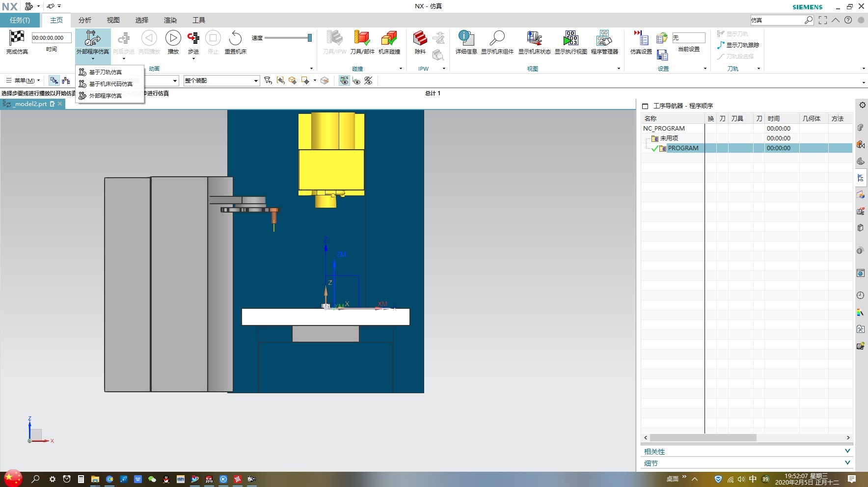Open the 菜单(M) dropdown menu
The height and width of the screenshot is (487, 868).
pos(23,81)
